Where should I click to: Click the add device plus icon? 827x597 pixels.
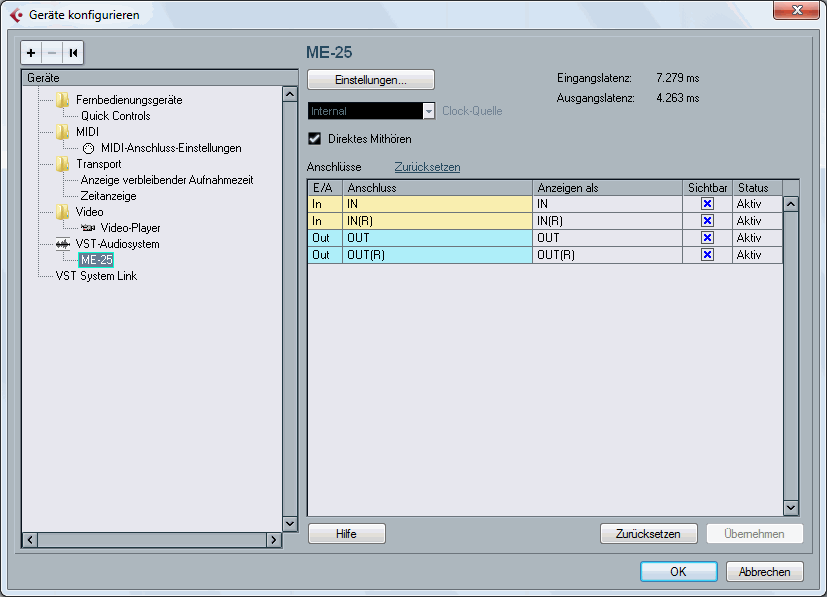[x=31, y=52]
